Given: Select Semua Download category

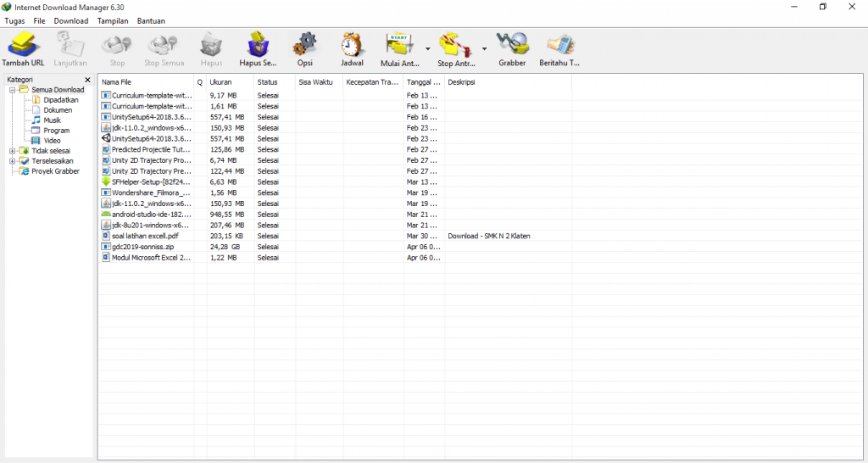Looking at the screenshot, I should tap(58, 90).
